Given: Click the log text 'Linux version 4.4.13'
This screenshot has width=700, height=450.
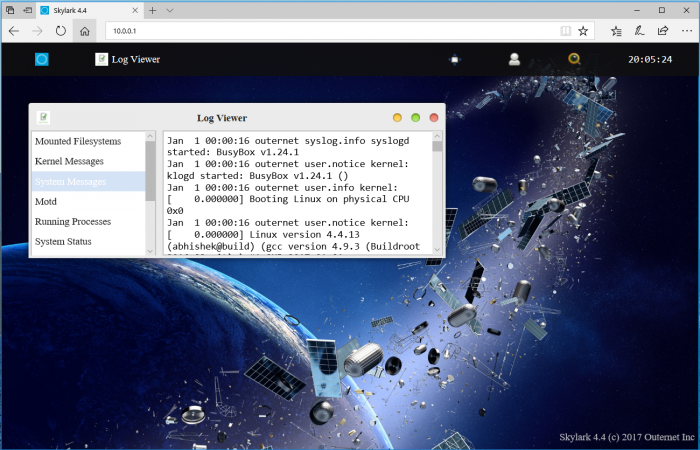Looking at the screenshot, I should pyautogui.click(x=304, y=234).
